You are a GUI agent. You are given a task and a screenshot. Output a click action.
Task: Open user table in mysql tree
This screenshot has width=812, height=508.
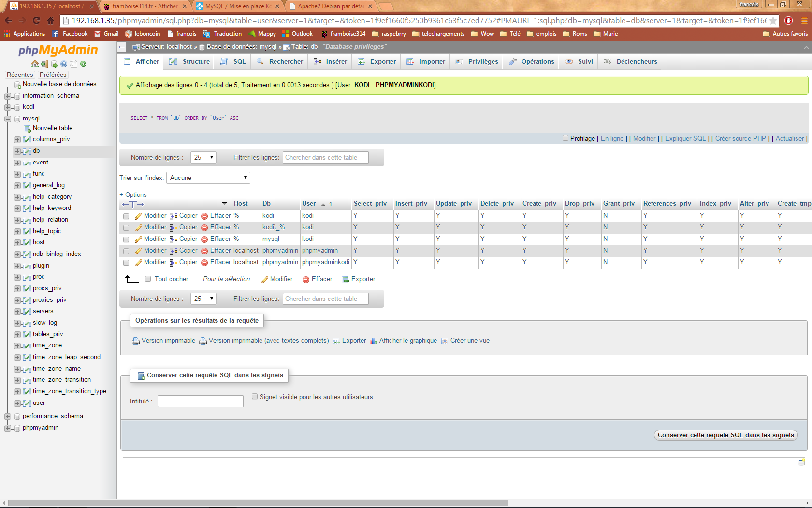[39, 403]
